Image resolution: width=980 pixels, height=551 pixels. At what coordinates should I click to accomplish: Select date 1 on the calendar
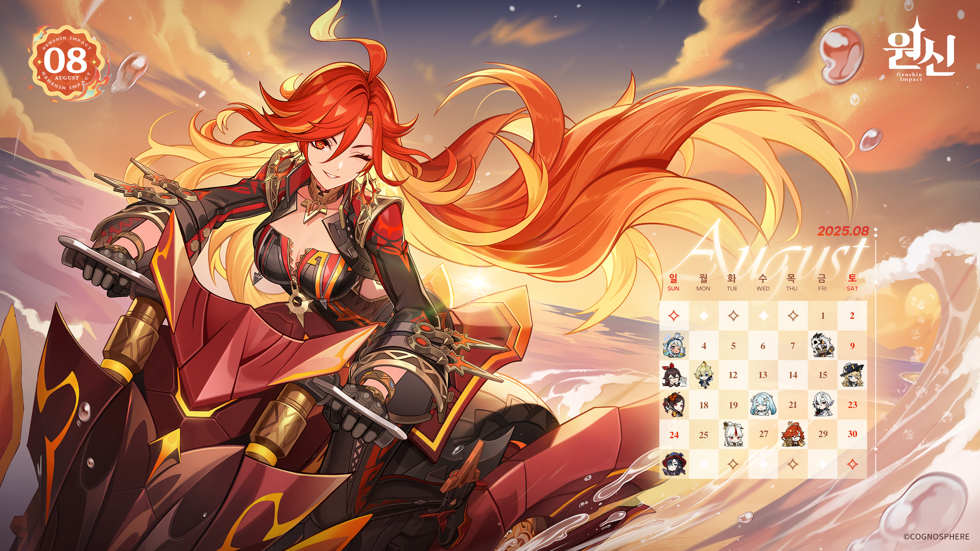click(x=823, y=316)
